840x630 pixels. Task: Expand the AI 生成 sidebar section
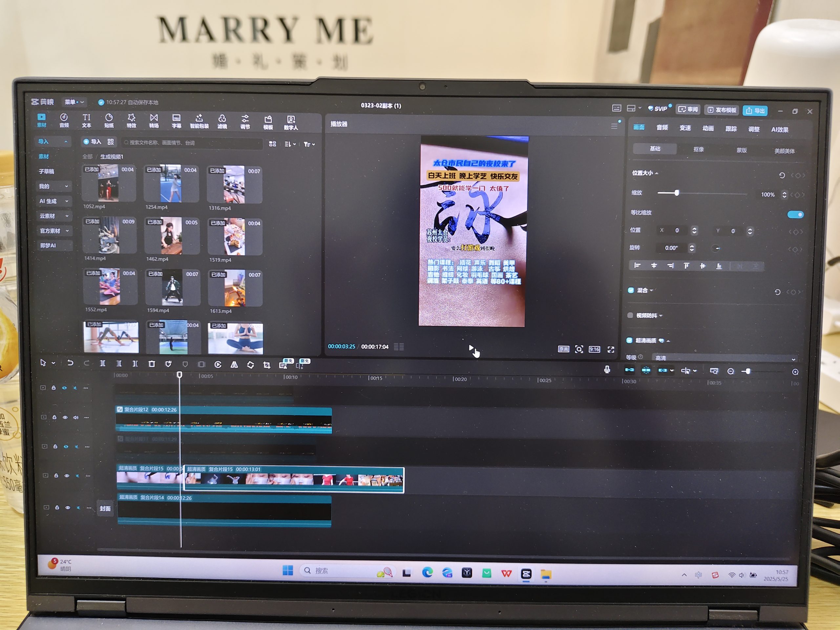pyautogui.click(x=54, y=201)
